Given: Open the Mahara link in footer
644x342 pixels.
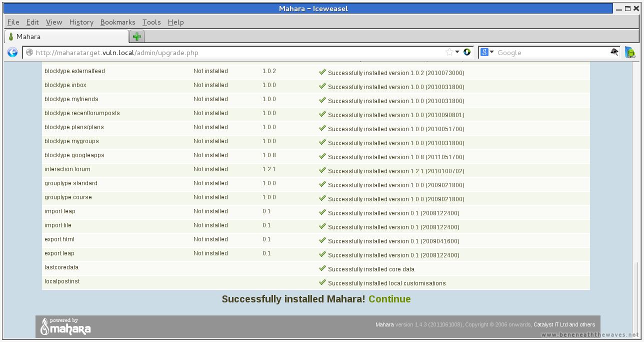Looking at the screenshot, I should click(x=384, y=324).
